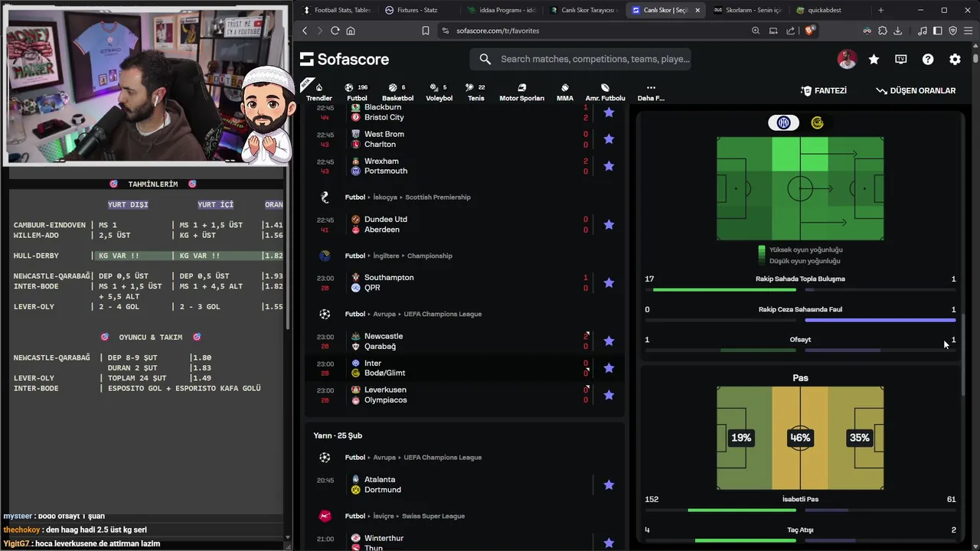Open the İngiltere Championship league link
Viewport: 980px width, 551px height.
coord(430,256)
